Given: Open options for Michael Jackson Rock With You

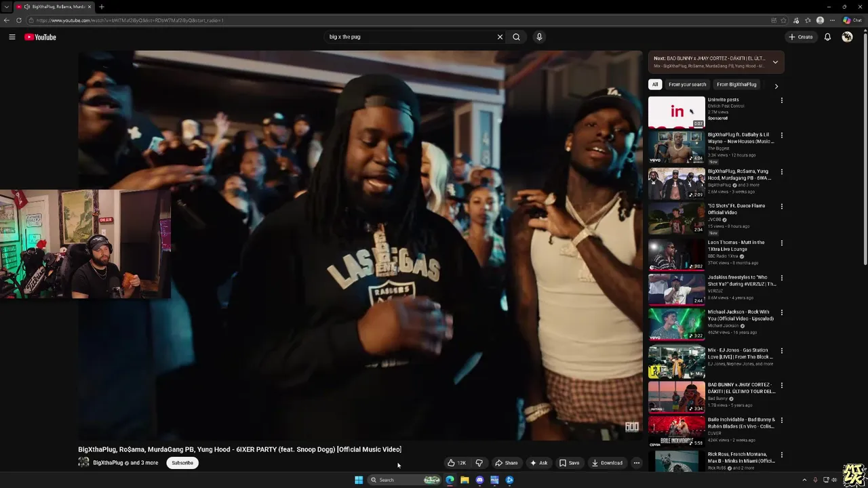Looking at the screenshot, I should 781,312.
